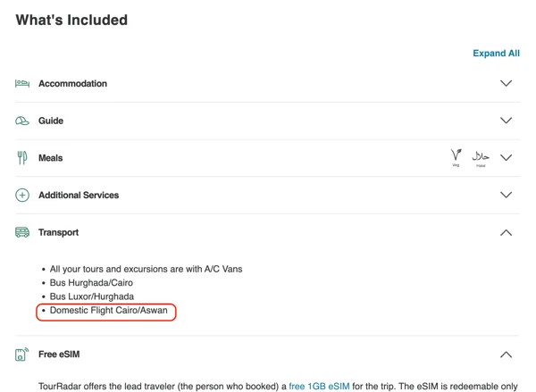536x392 pixels.
Task: Collapse the Transport section chevron
Action: click(x=506, y=233)
